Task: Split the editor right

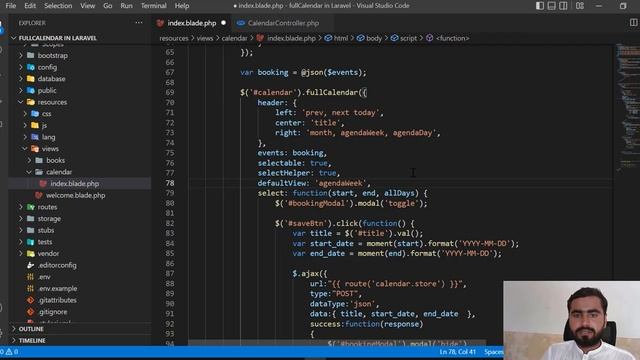Action: tap(633, 23)
